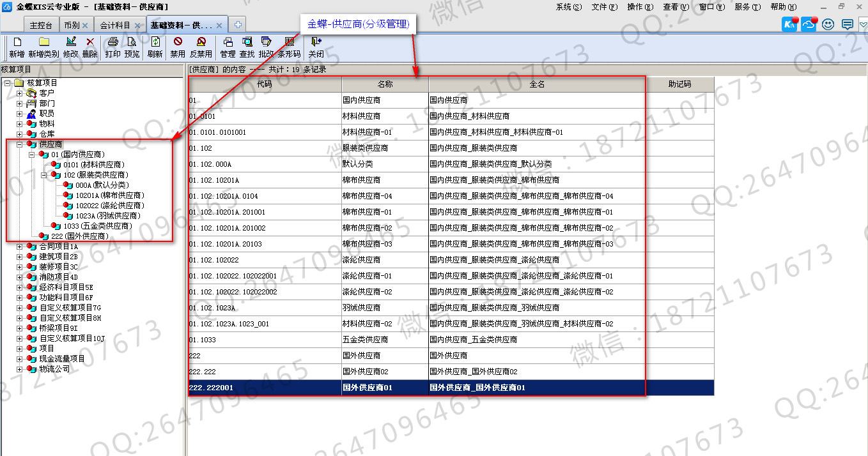Open the cloud icon with red badge
868x456 pixels.
(x=809, y=25)
